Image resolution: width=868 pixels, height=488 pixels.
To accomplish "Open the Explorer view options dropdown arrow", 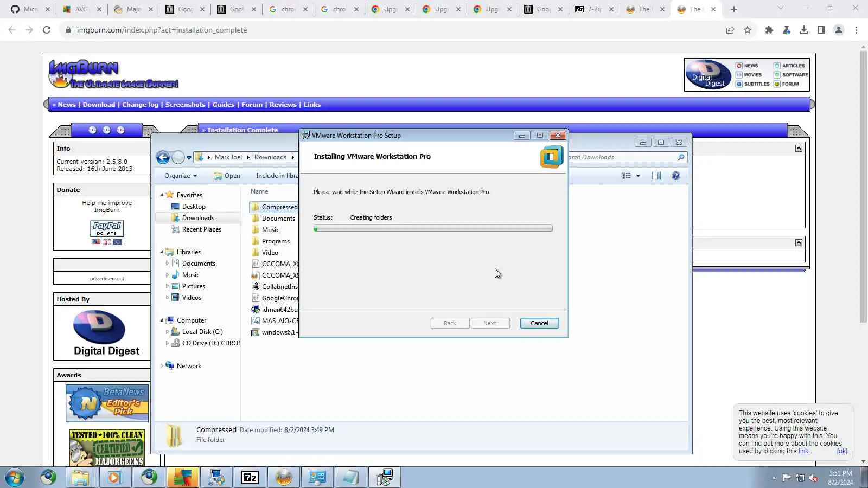I will [638, 176].
